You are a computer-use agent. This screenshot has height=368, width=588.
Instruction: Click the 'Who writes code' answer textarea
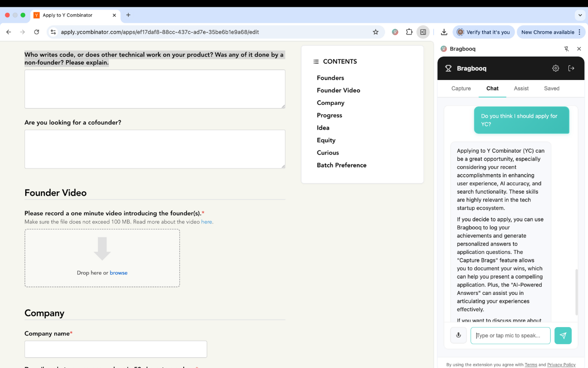155,89
